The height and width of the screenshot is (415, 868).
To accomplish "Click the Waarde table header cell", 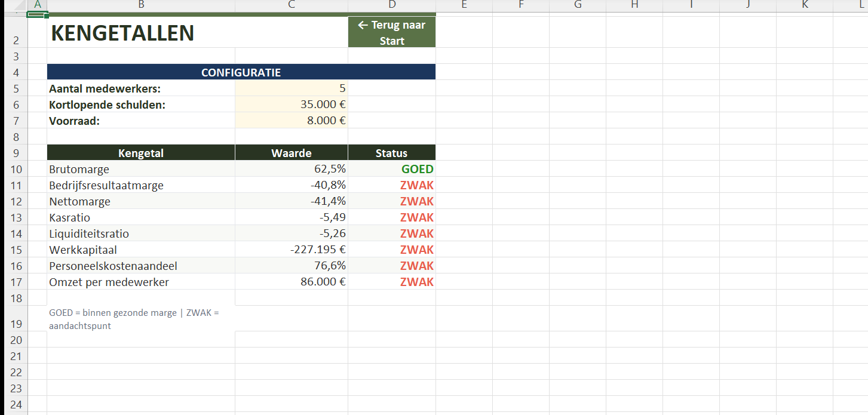I will coord(291,153).
